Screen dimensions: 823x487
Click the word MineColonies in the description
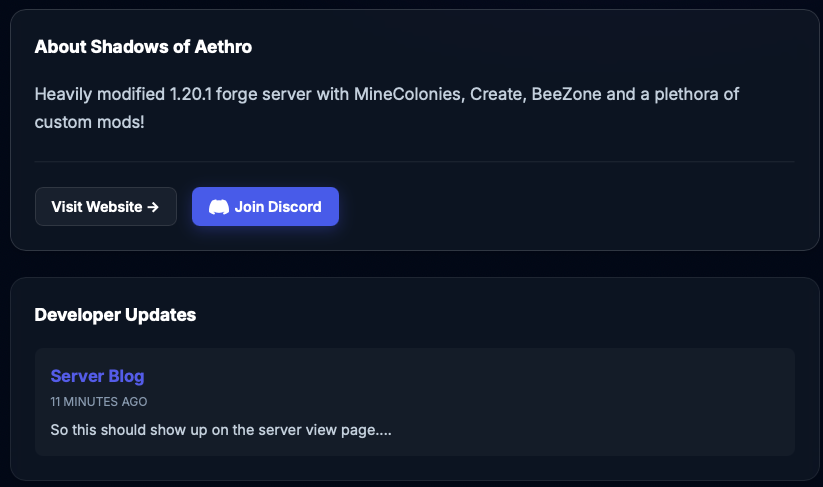pyautogui.click(x=408, y=94)
